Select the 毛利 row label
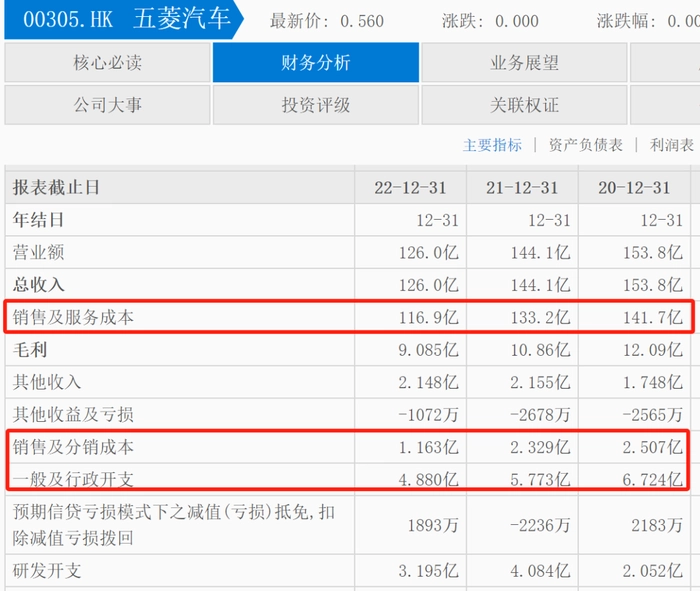Image resolution: width=700 pixels, height=591 pixels. point(30,350)
